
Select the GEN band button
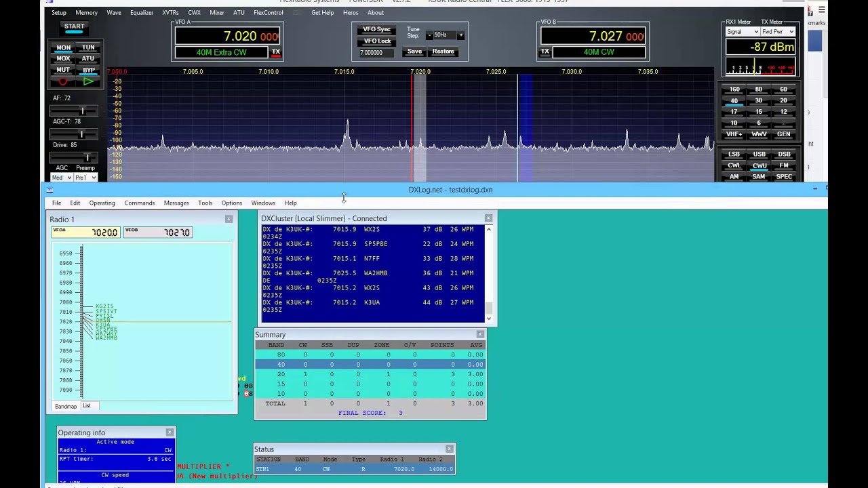tap(783, 134)
